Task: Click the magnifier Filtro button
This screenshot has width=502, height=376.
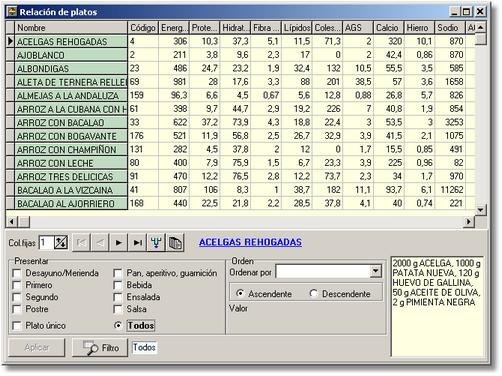Action: click(x=100, y=348)
